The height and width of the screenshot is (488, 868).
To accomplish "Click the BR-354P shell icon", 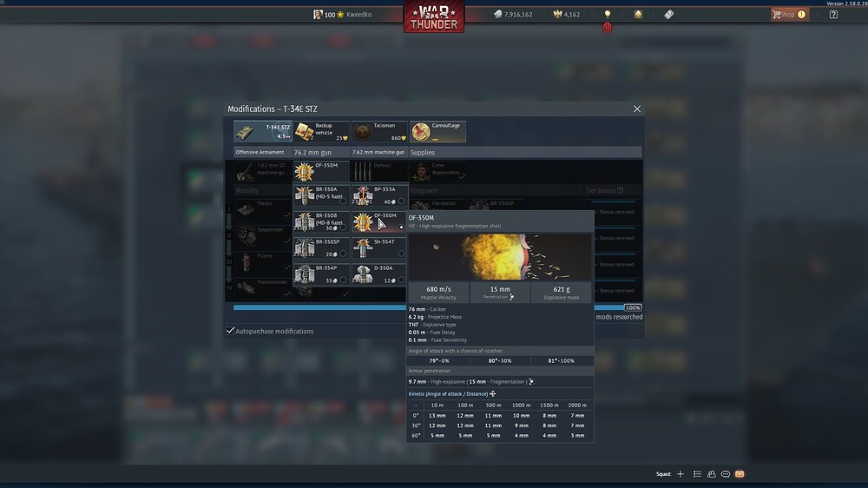I will point(305,274).
